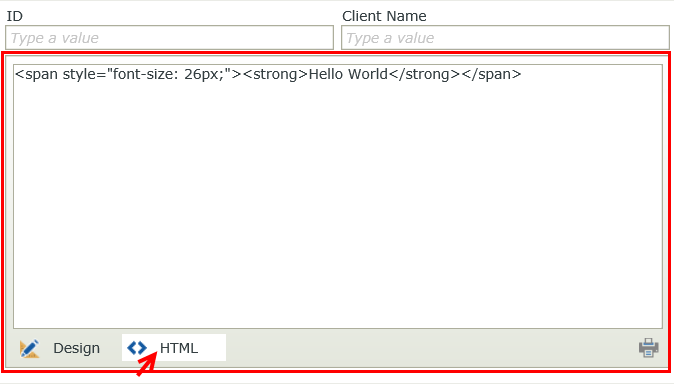Click the closing </strong> tag
Image resolution: width=674 pixels, height=384 pixels.
425,74
